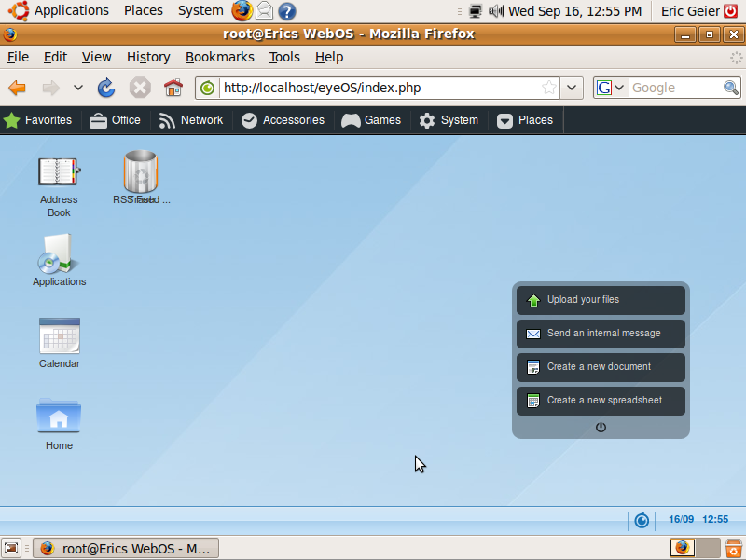Screen dimensions: 746x560
Task: Switch to second workspace in pager
Action: point(708,548)
